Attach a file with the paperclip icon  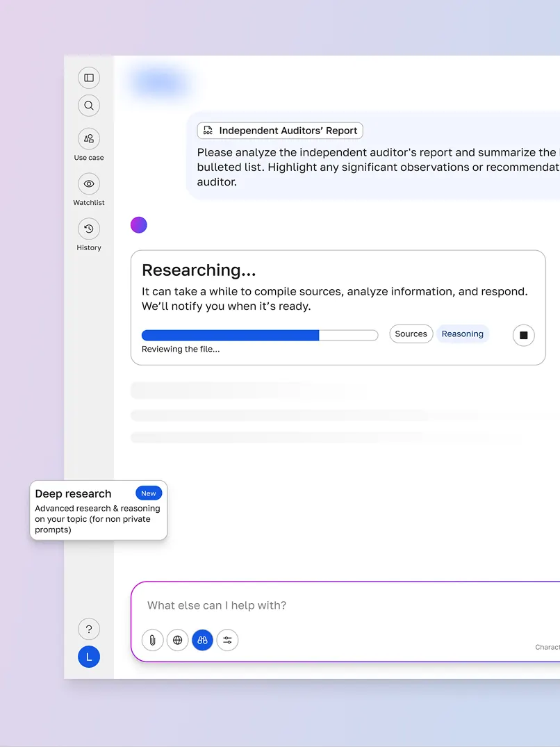coord(152,640)
